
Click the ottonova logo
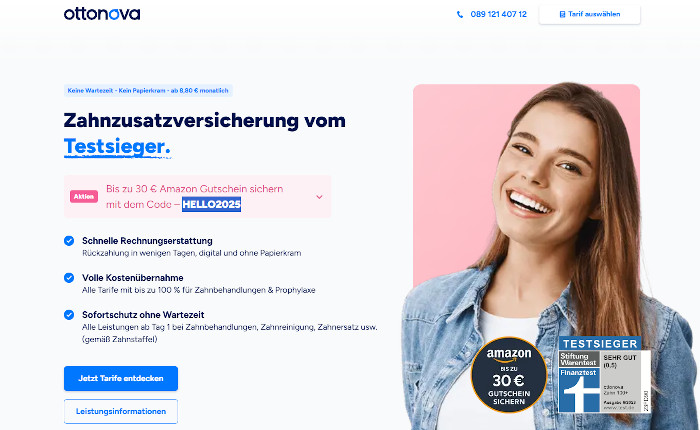[x=102, y=14]
